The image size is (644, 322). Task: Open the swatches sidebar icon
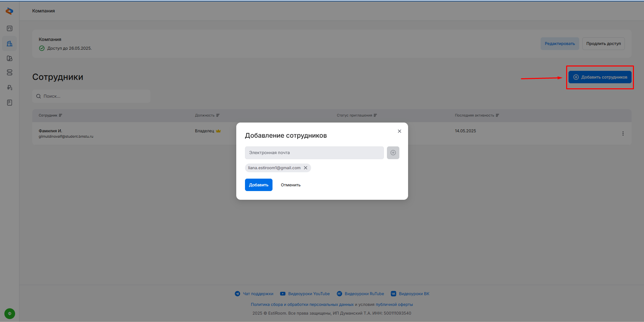point(9,58)
